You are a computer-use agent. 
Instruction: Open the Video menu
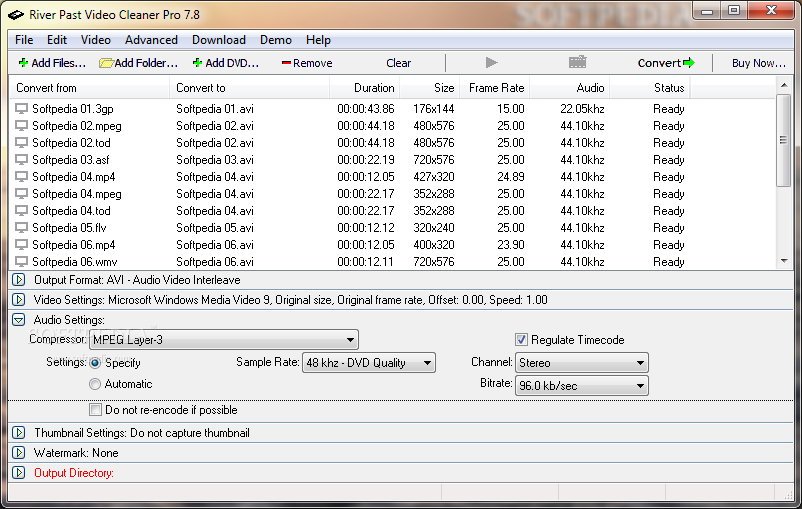click(96, 40)
